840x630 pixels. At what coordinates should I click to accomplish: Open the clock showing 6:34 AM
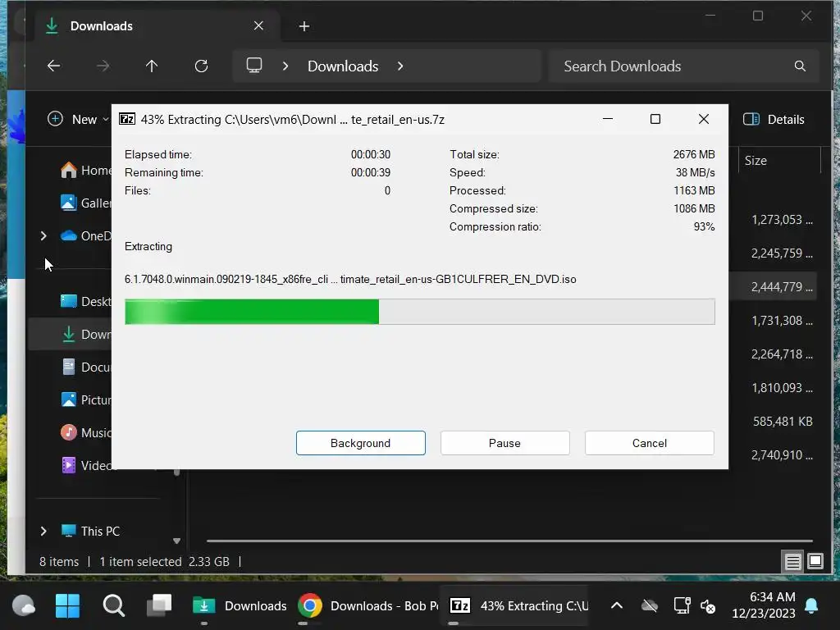point(764,605)
